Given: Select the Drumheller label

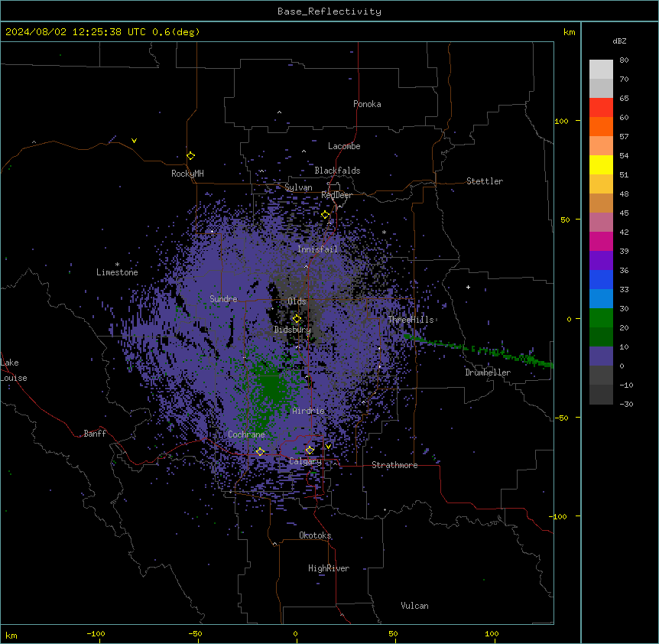Looking at the screenshot, I should 488,372.
